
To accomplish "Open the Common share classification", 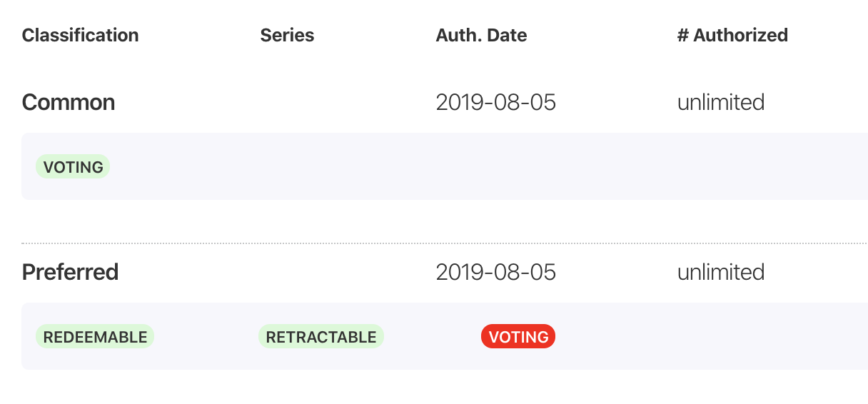I will [x=69, y=102].
